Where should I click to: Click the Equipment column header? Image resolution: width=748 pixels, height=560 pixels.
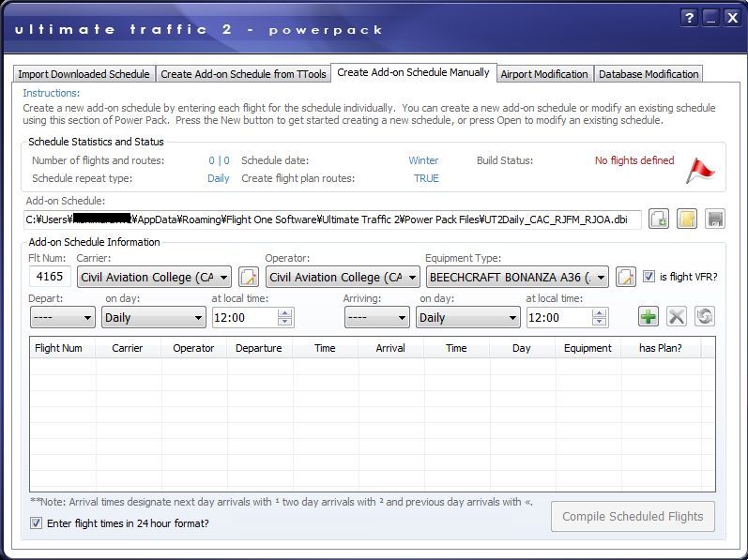click(x=588, y=348)
